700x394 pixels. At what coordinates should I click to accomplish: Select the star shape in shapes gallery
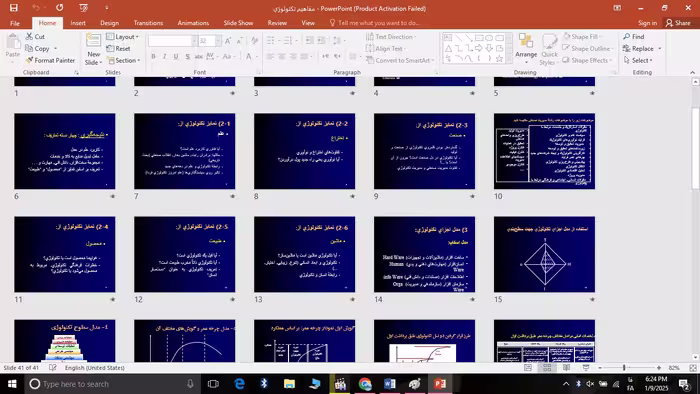(x=500, y=58)
